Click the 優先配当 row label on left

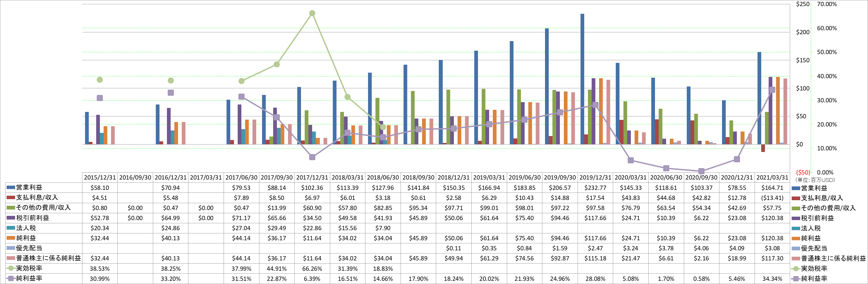pyautogui.click(x=29, y=248)
